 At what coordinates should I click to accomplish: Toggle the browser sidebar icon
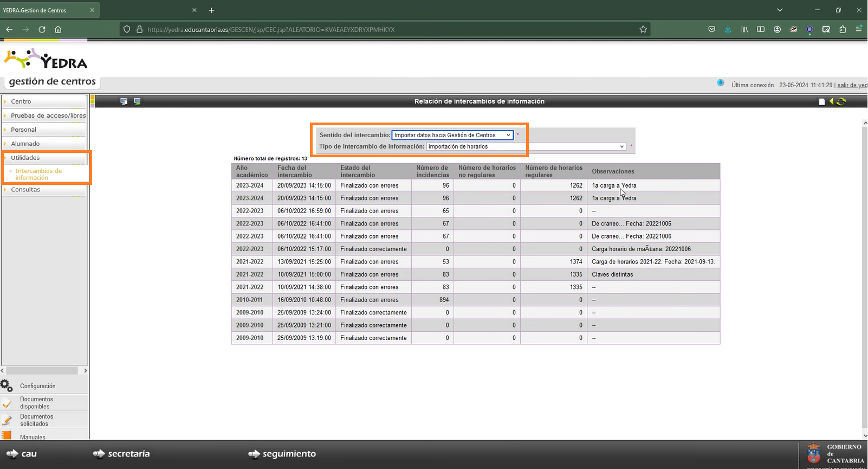pyautogui.click(x=761, y=29)
